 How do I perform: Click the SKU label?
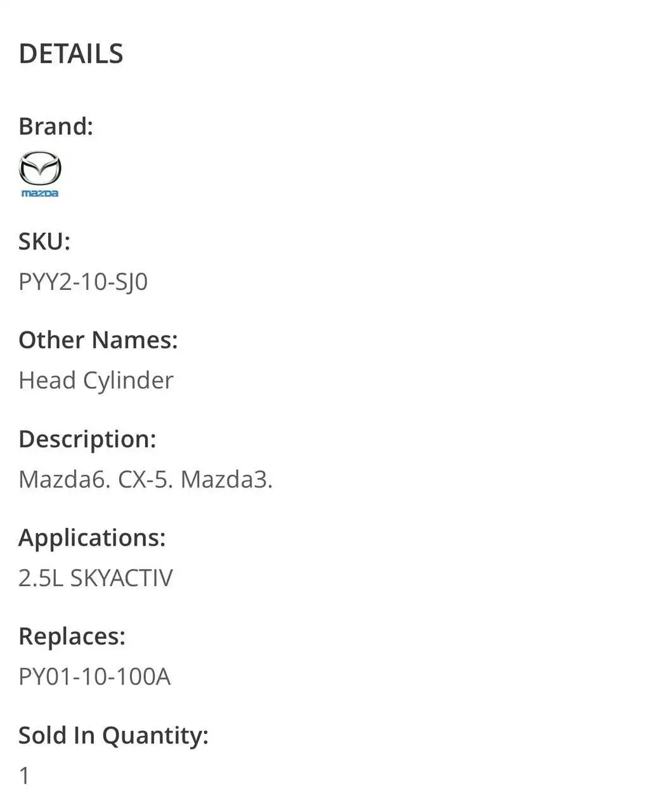(44, 242)
